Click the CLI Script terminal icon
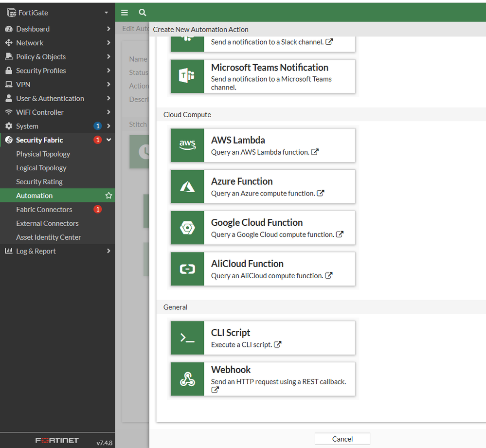This screenshot has width=486, height=448. pos(187,338)
